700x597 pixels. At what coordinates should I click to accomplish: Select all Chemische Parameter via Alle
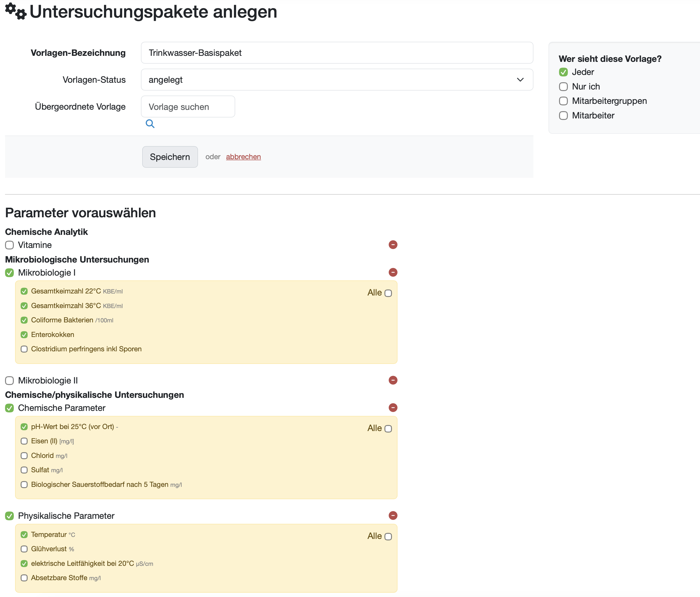(388, 429)
